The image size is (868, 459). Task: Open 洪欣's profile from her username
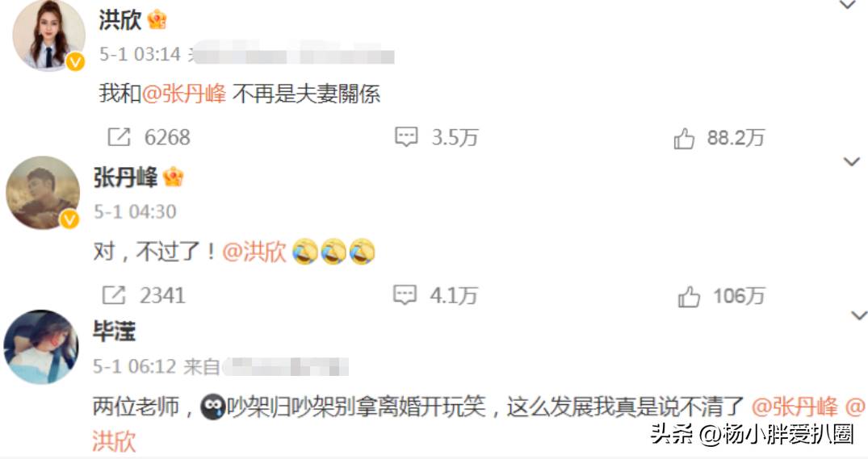[120, 20]
